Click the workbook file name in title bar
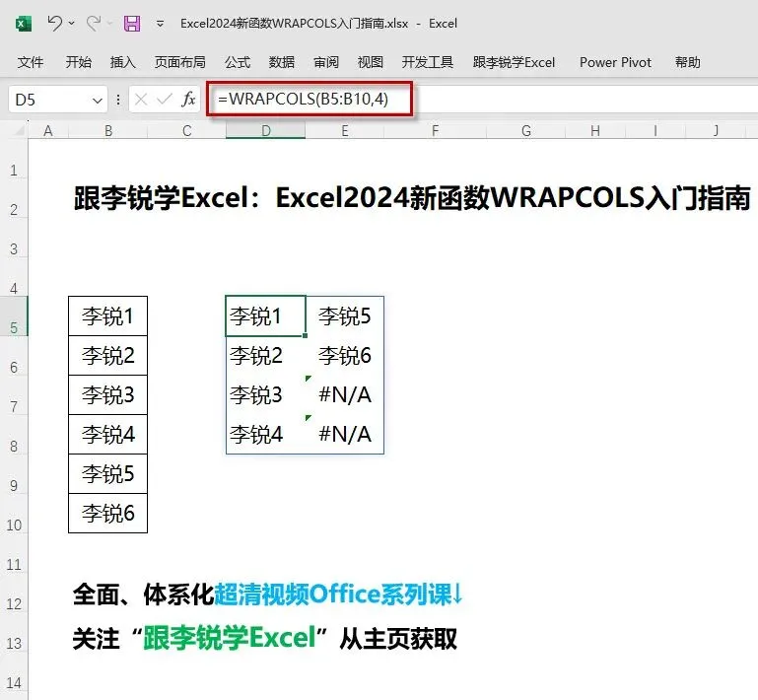Screen dimensions: 758x700 pos(294,24)
